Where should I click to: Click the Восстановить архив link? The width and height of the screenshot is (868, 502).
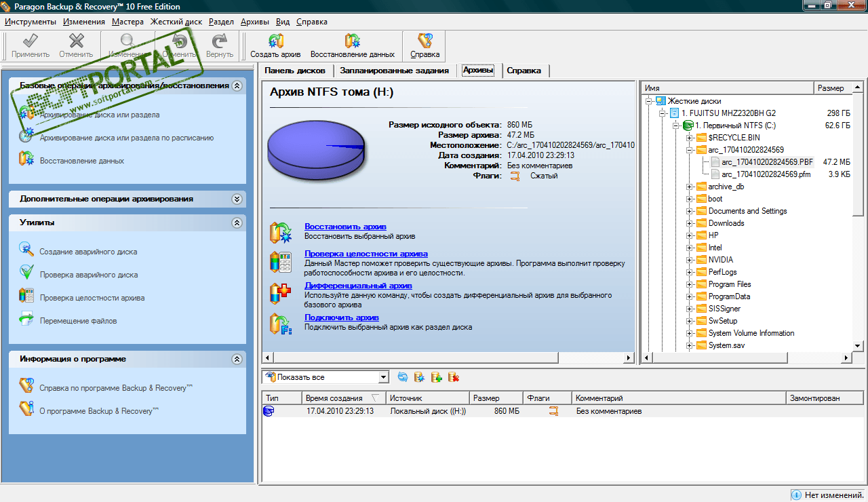345,226
